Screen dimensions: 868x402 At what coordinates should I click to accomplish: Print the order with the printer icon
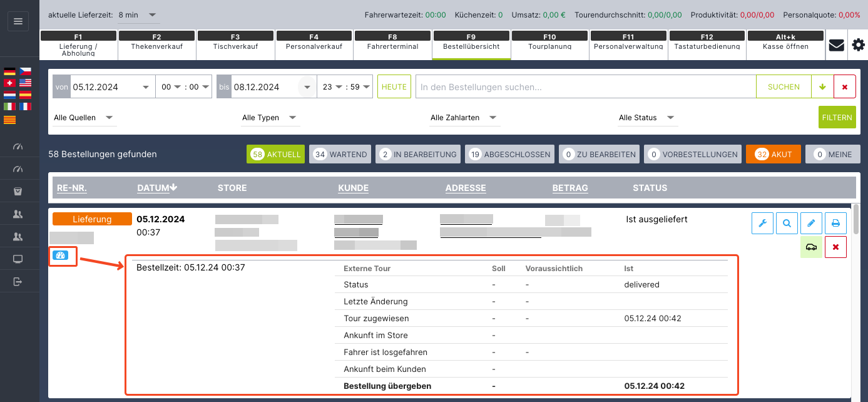[835, 223]
